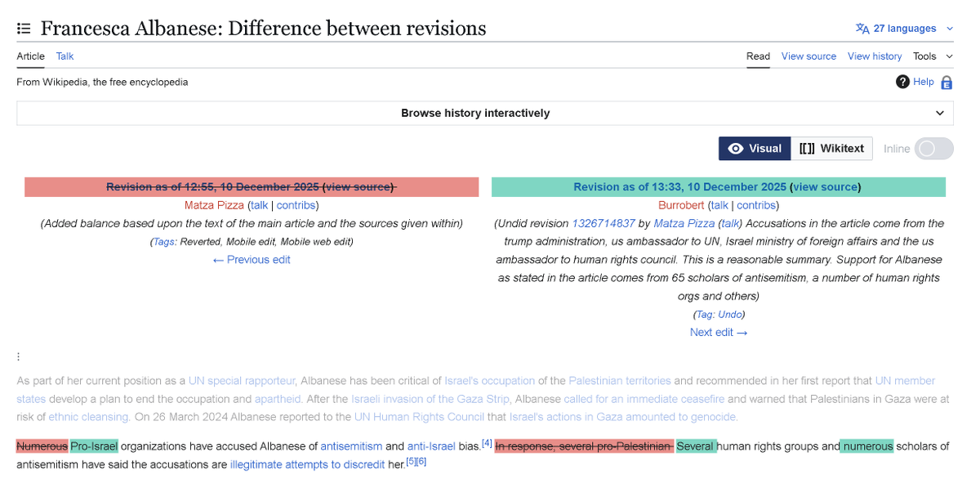Click the inserted 'Pro-Israel' green highlight
Viewport: 980px width, 479px height.
tap(94, 446)
